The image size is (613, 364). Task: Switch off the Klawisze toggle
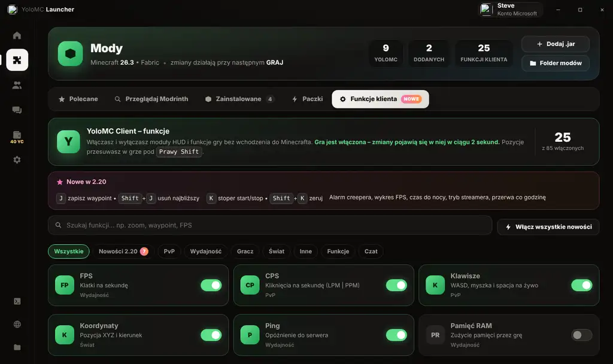click(x=582, y=286)
